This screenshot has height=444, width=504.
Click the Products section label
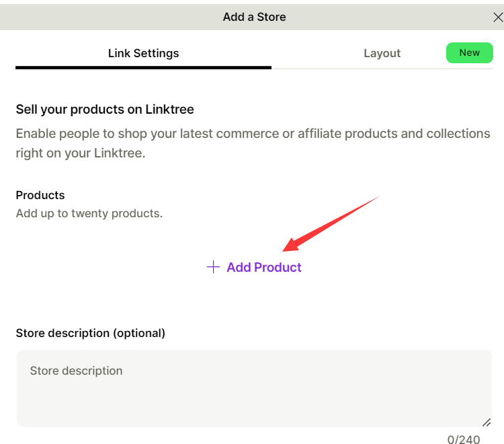tap(40, 195)
